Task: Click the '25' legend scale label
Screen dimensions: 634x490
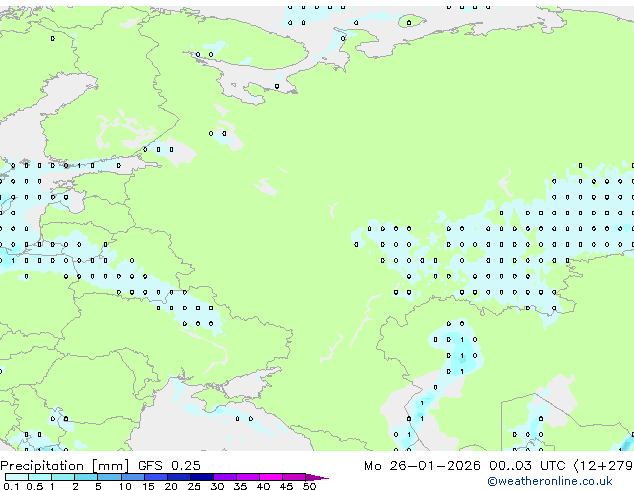Action: (x=194, y=486)
